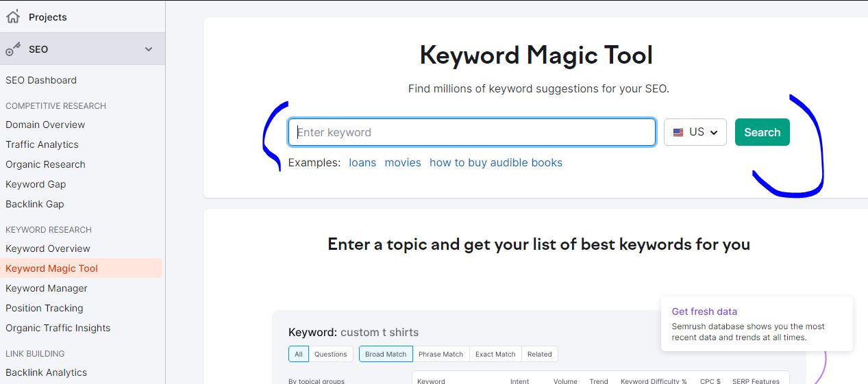The width and height of the screenshot is (868, 384).
Task: Open the Projects home icon
Action: [x=13, y=16]
